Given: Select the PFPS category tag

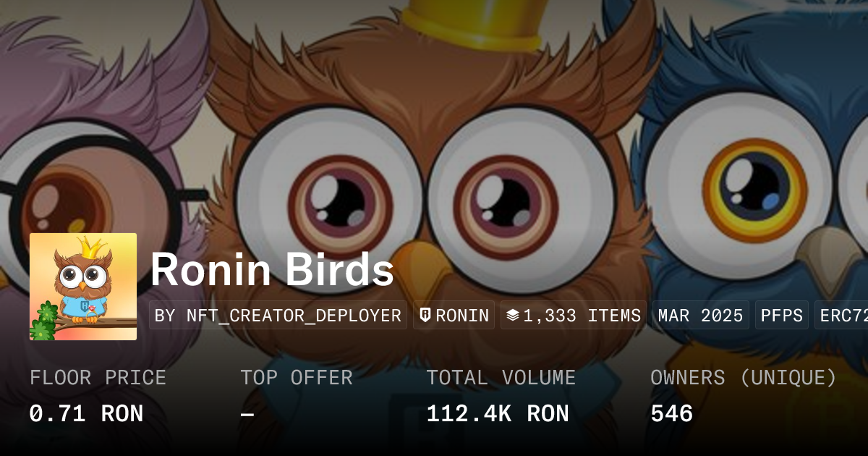Looking at the screenshot, I should point(782,316).
